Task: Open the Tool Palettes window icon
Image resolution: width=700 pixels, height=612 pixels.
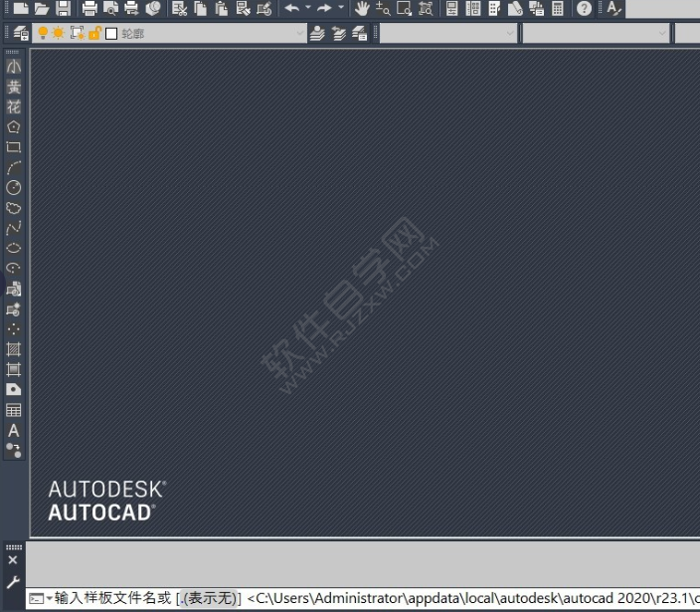Action: pos(494,8)
